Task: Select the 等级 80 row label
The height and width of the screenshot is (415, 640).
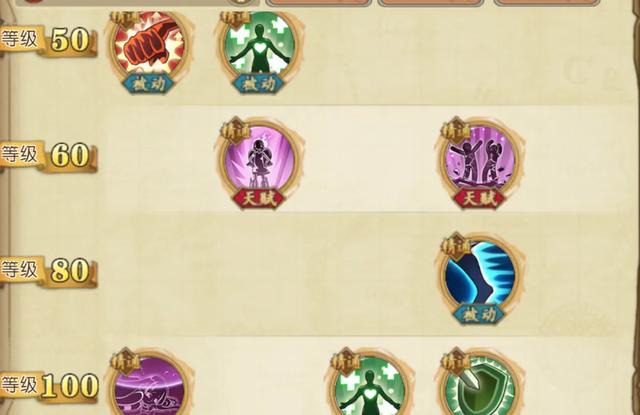Action: [48, 270]
